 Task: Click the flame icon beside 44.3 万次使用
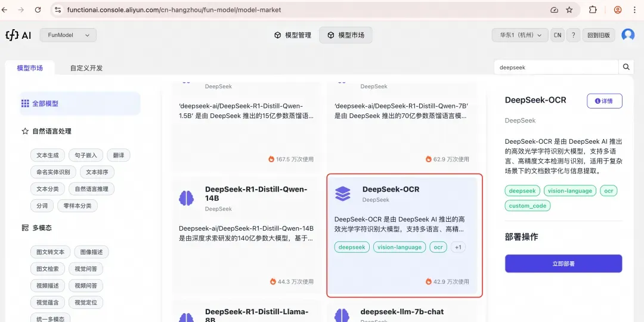pos(273,281)
